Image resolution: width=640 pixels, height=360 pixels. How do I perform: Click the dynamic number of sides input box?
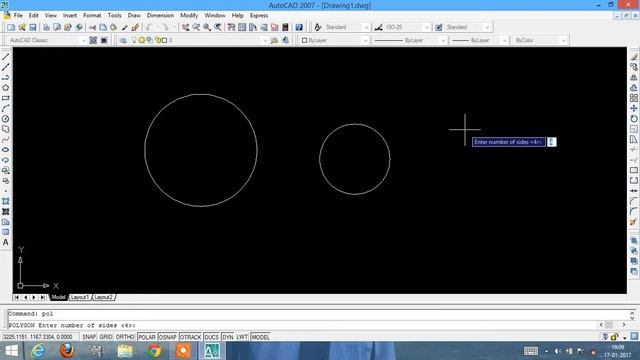[551, 142]
